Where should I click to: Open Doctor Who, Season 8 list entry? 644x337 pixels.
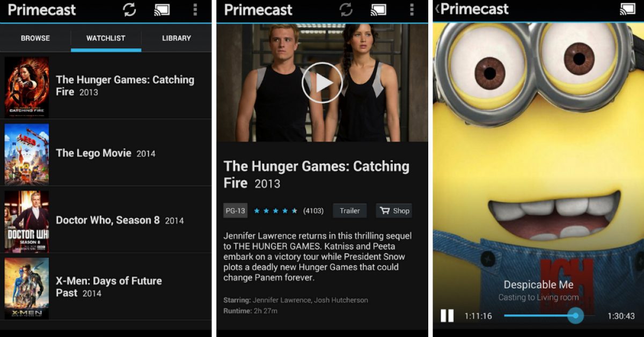pyautogui.click(x=106, y=220)
